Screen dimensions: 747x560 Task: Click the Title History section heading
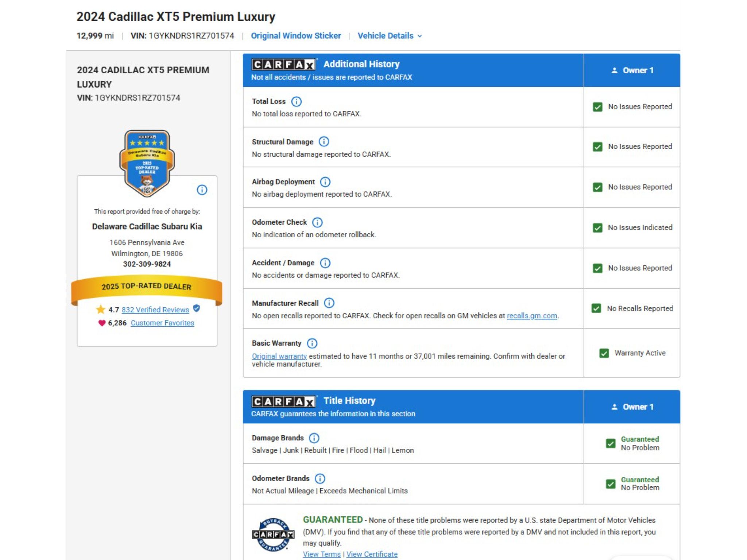pyautogui.click(x=349, y=401)
